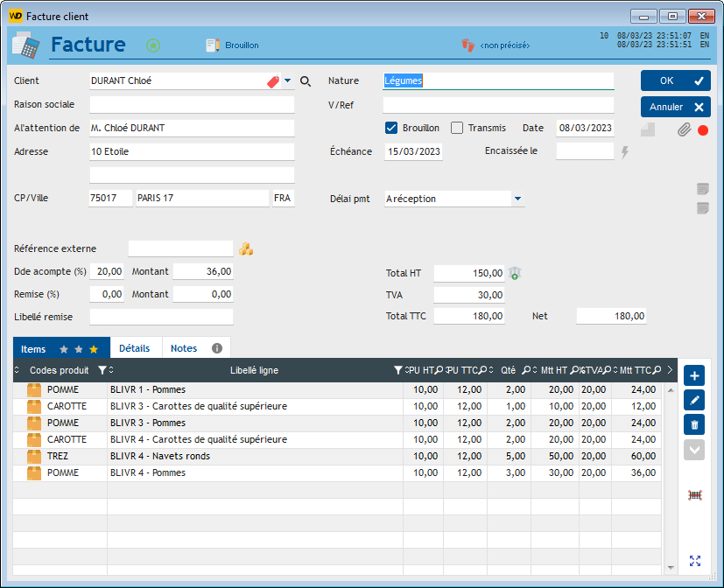Viewport: 724px width, 588px height.
Task: Expand table with fullscreen arrows icon
Action: (695, 561)
